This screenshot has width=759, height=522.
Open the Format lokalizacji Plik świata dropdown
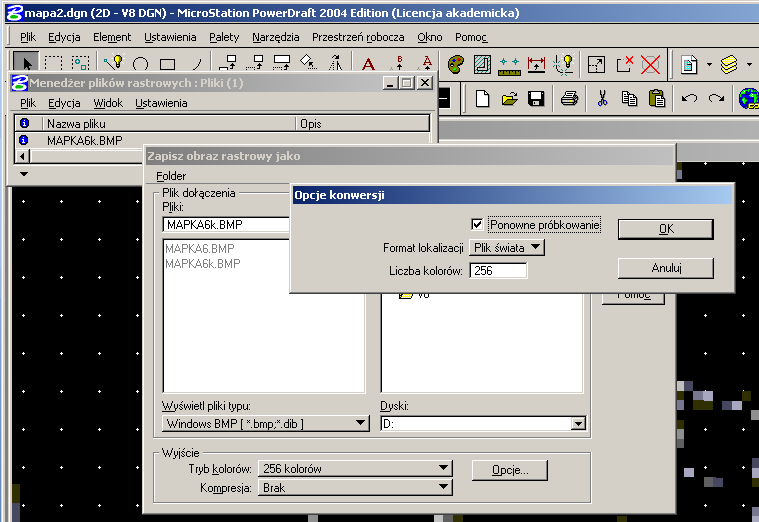(507, 247)
